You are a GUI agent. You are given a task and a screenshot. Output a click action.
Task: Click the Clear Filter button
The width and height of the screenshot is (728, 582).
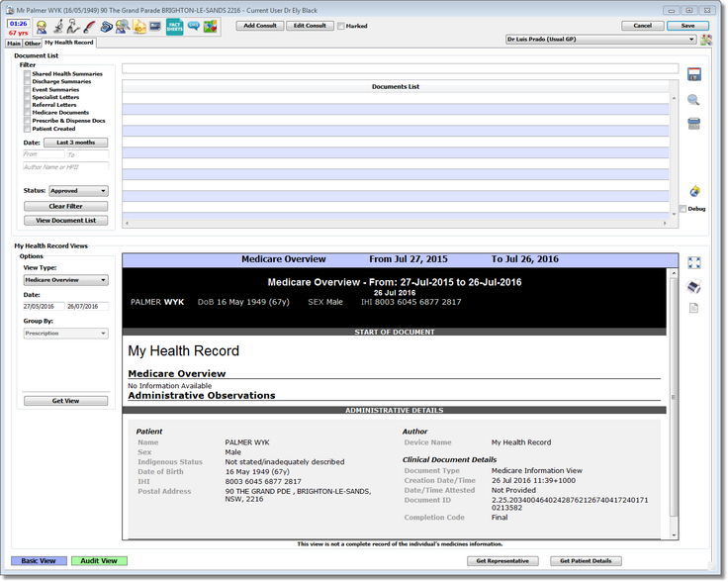(65, 206)
